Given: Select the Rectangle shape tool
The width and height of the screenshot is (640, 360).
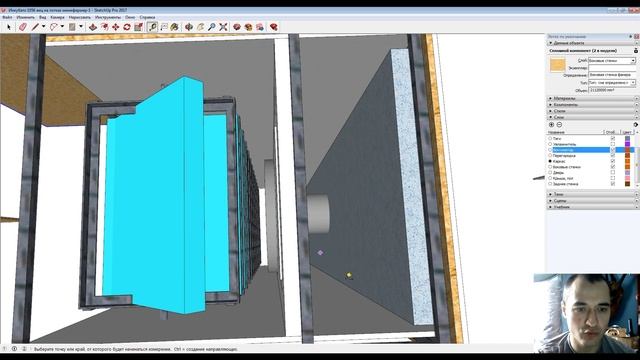Looking at the screenshot, I should [x=72, y=27].
